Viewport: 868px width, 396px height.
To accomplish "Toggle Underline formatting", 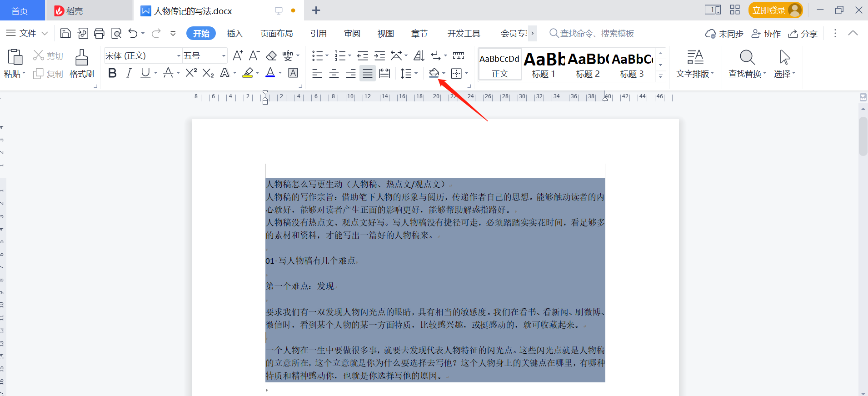I will click(145, 73).
